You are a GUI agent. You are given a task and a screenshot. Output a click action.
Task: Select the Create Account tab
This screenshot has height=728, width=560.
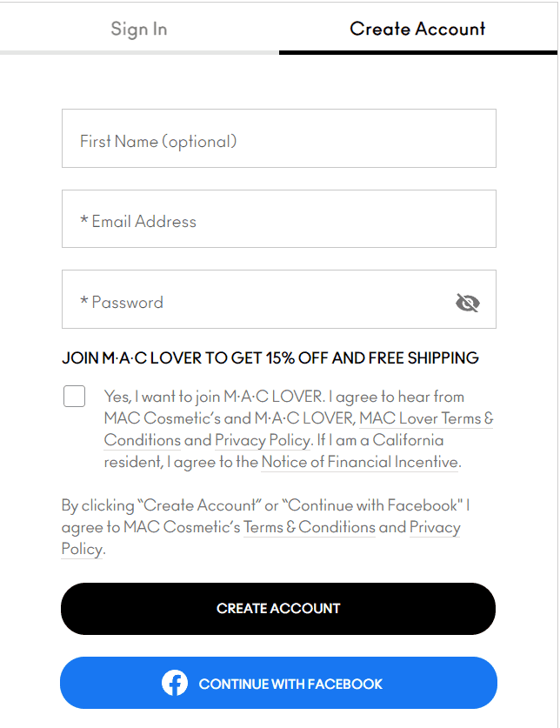click(x=417, y=29)
